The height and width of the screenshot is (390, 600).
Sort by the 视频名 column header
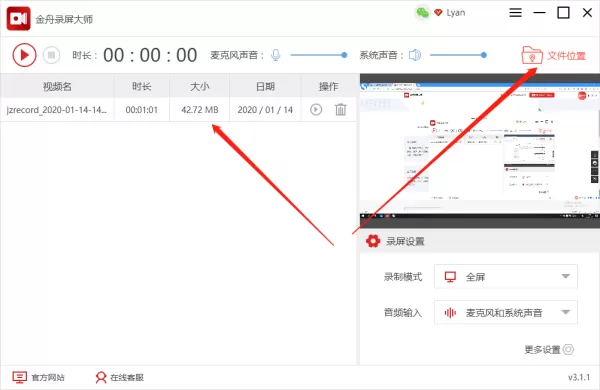[57, 86]
